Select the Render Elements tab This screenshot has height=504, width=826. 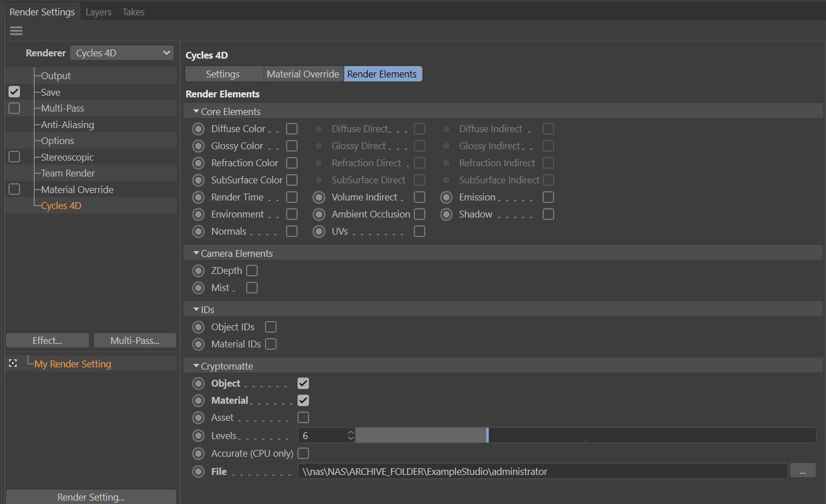point(382,74)
